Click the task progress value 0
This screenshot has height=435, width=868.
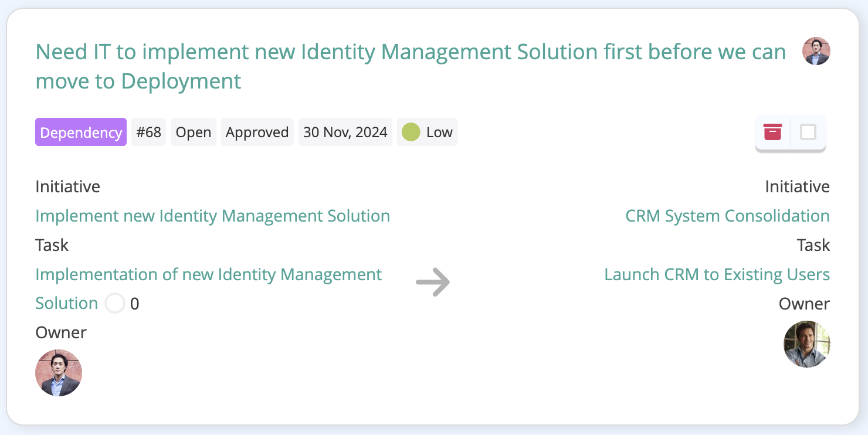pos(135,304)
